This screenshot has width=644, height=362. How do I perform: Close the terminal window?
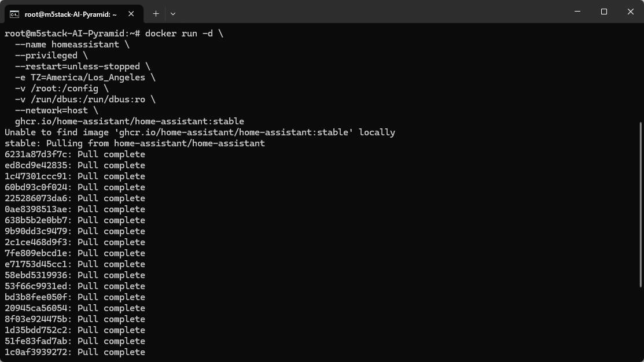[630, 12]
